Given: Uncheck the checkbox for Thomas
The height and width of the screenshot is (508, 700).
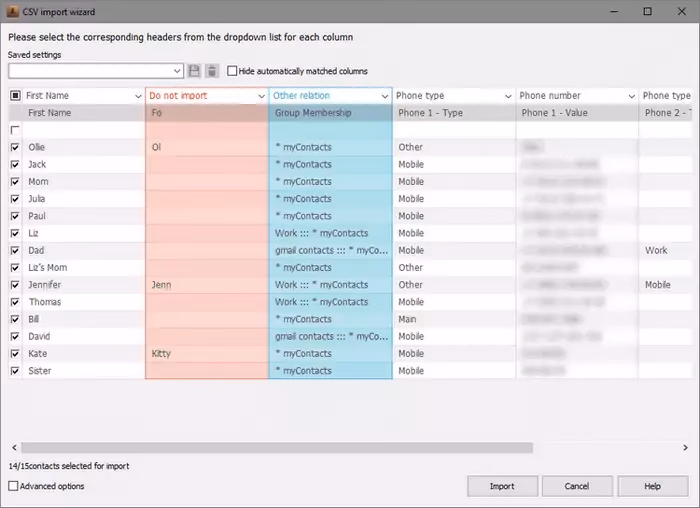Looking at the screenshot, I should point(15,302).
